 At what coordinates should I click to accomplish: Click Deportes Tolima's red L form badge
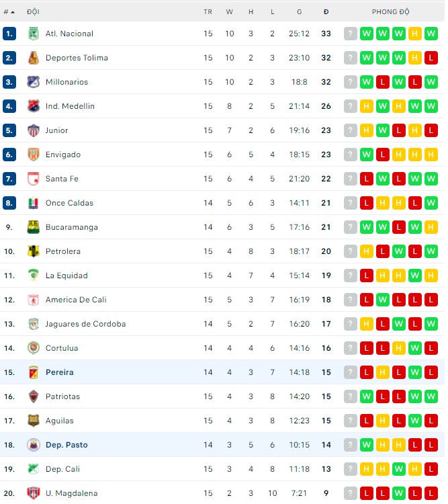point(431,58)
